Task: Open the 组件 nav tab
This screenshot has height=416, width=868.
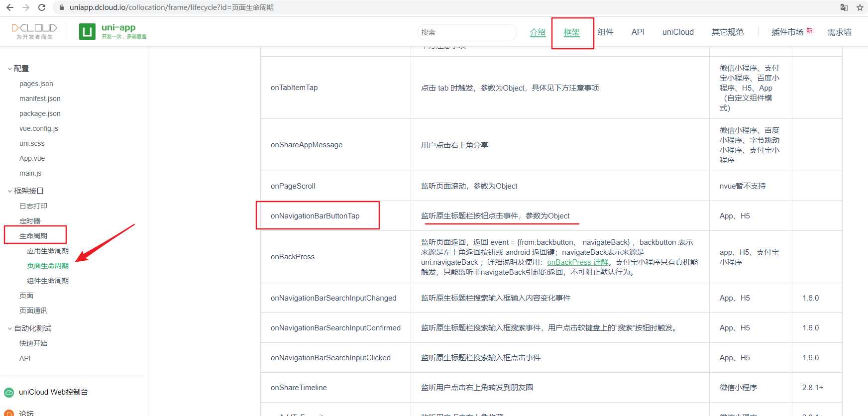Action: pos(605,32)
